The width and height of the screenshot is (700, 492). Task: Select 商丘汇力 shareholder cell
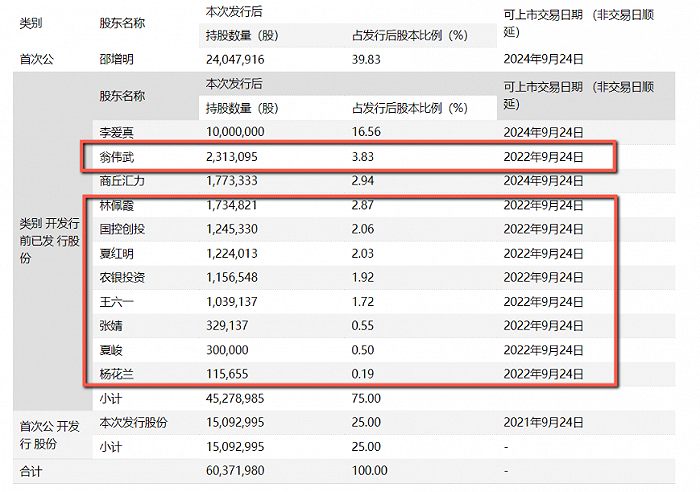coord(122,181)
